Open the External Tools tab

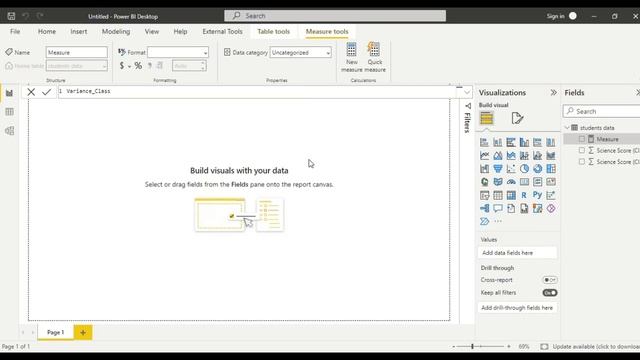222,31
